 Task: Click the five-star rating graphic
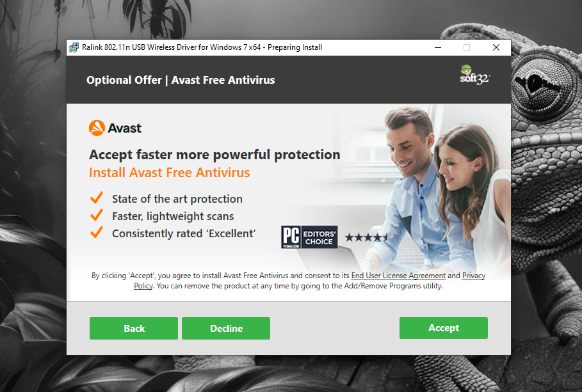coord(366,237)
